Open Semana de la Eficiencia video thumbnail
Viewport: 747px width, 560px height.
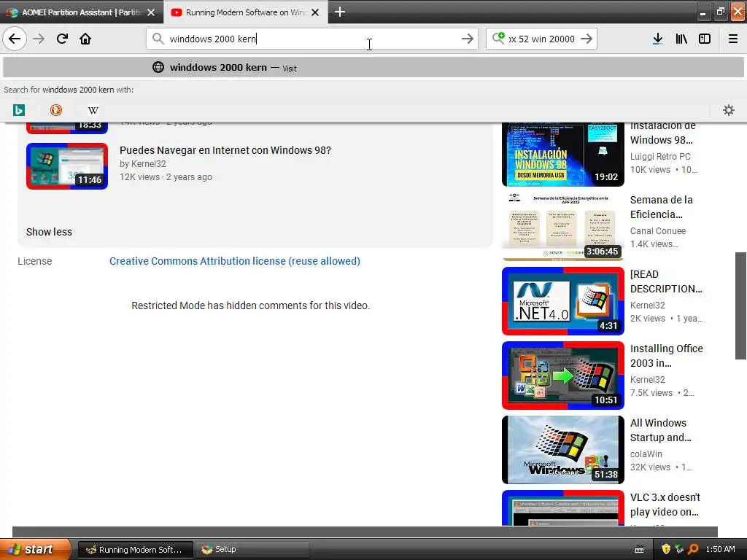pyautogui.click(x=563, y=227)
